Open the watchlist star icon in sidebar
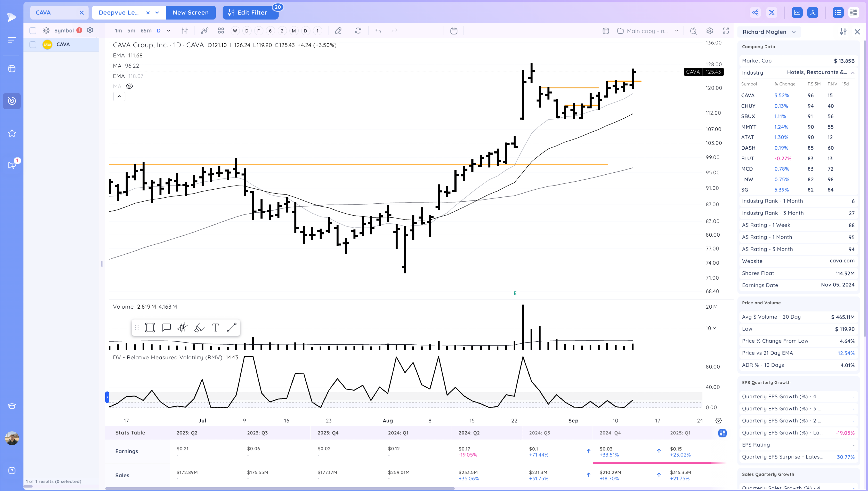The height and width of the screenshot is (491, 868). click(x=12, y=133)
